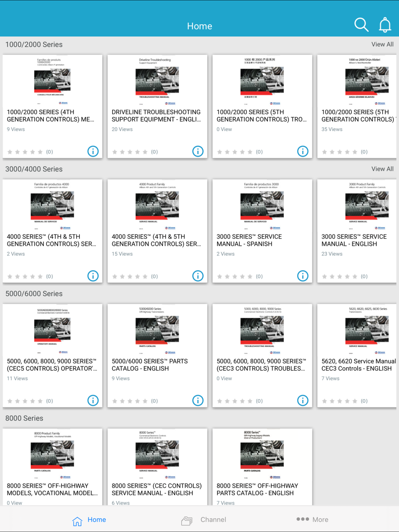View info for 3000 Series Service Manual - Spanish
Viewport: 399px width, 532px height.
pyautogui.click(x=303, y=276)
